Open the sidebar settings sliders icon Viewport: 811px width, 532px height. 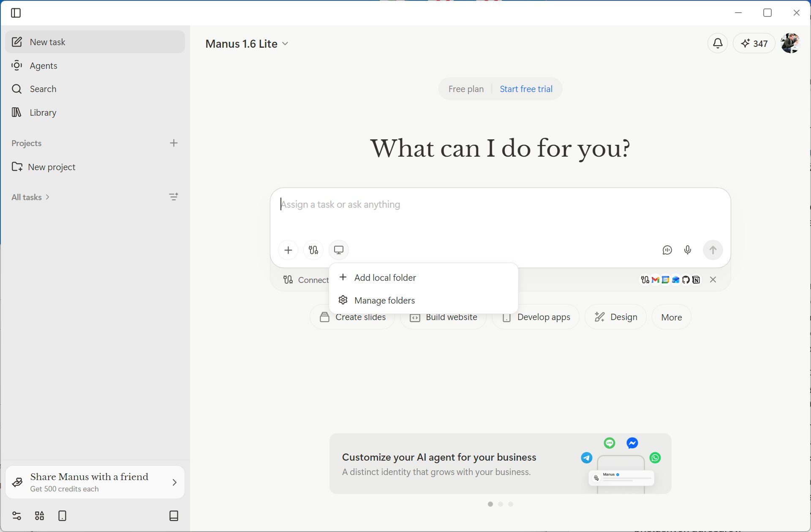pyautogui.click(x=16, y=516)
